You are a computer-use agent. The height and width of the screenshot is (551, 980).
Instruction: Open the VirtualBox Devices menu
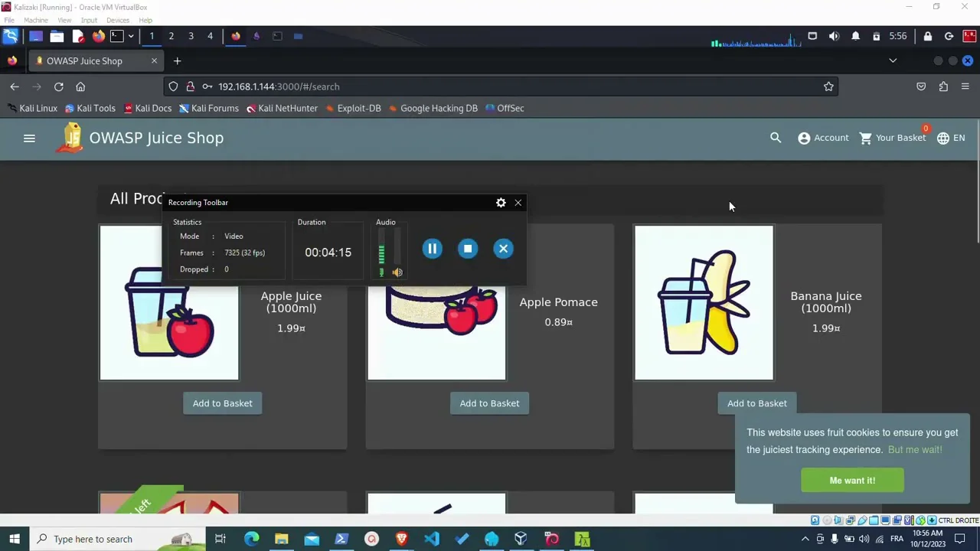pos(117,20)
